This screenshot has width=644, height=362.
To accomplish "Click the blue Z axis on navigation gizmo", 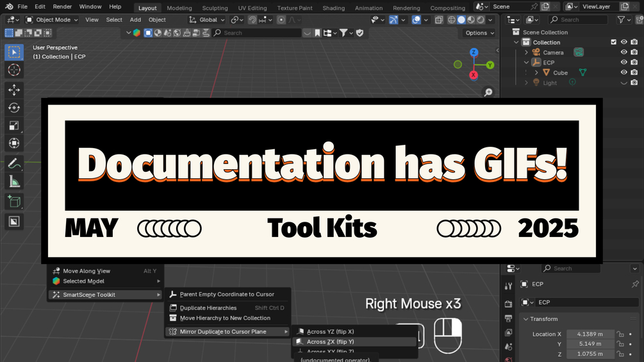I will pyautogui.click(x=474, y=52).
